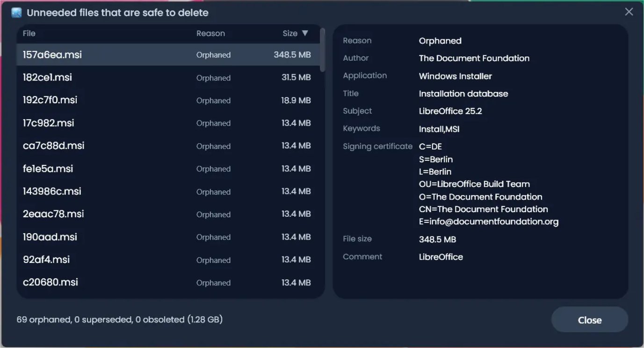Select the file ca7c88d.msi
This screenshot has height=348, width=644.
coord(168,146)
